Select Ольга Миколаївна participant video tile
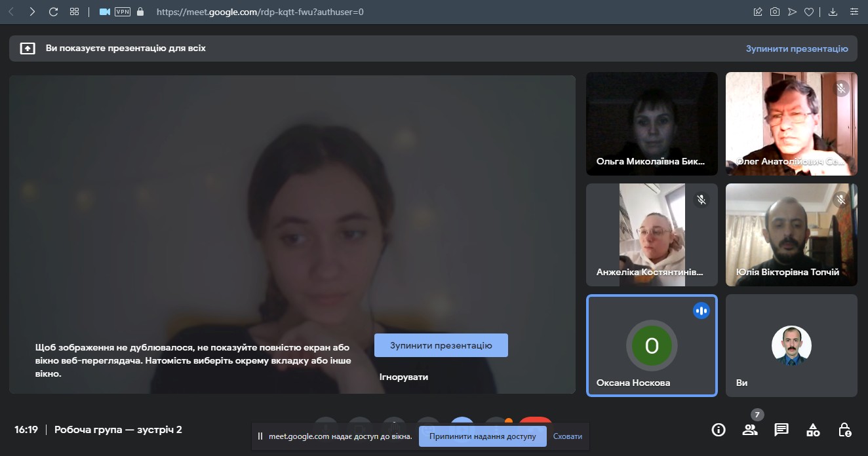Screen dimensions: 868x456 coord(652,123)
